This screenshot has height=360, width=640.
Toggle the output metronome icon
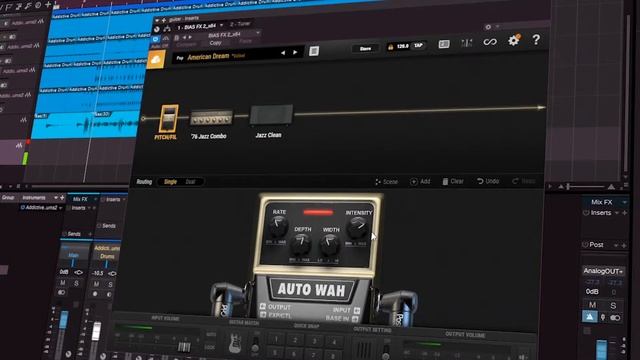click(590, 317)
